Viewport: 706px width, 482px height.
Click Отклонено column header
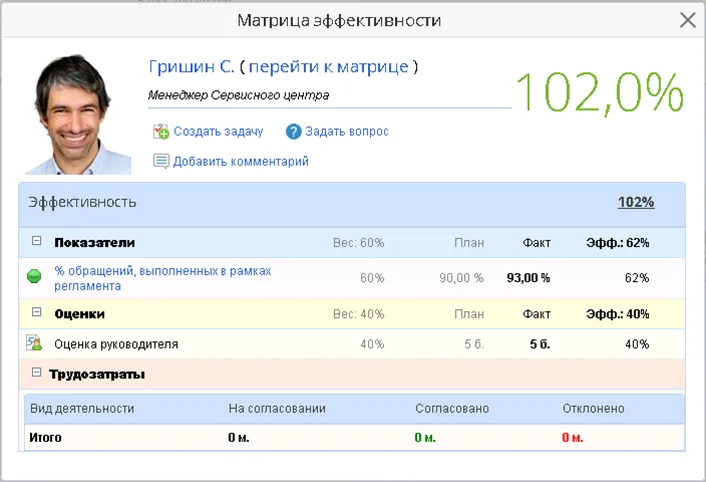point(593,409)
